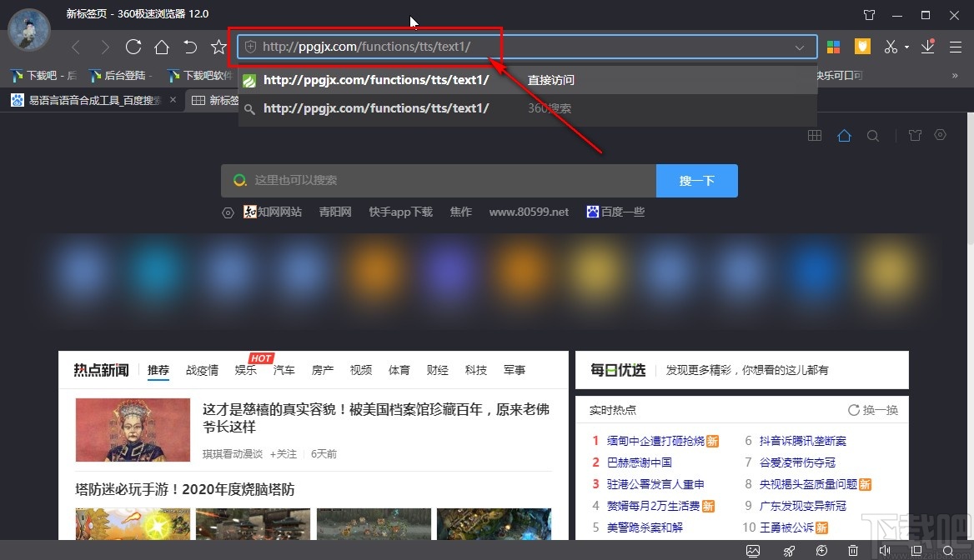Expand the screenshot tool dropdown arrow

906,47
